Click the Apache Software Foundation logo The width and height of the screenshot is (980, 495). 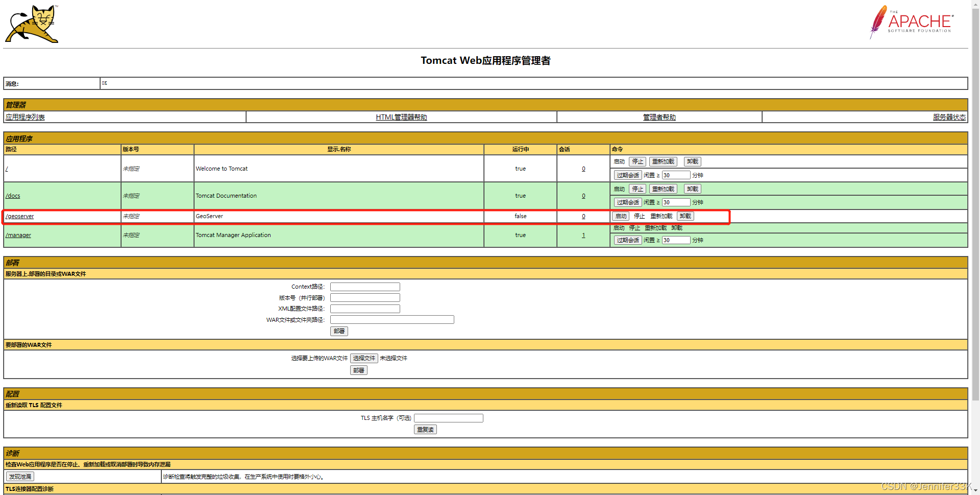912,22
